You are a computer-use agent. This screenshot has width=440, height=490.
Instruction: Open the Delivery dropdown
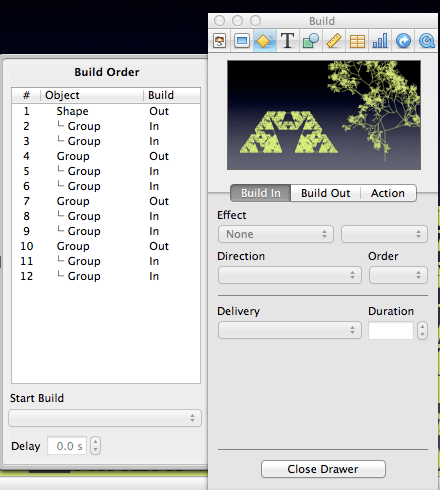pos(290,330)
